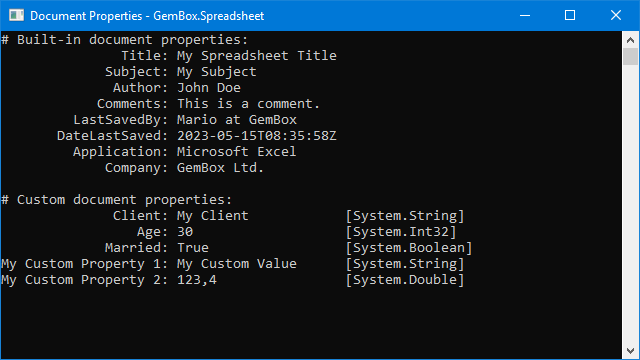Click the vertical scrollbar thumb
Viewport: 640px width, 360px height.
point(630,56)
